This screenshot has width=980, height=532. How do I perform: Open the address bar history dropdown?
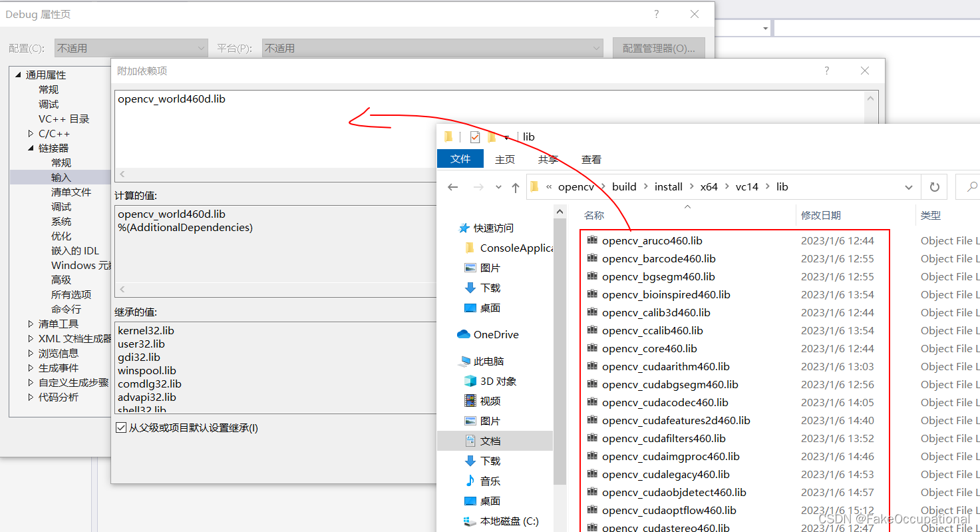pyautogui.click(x=909, y=187)
